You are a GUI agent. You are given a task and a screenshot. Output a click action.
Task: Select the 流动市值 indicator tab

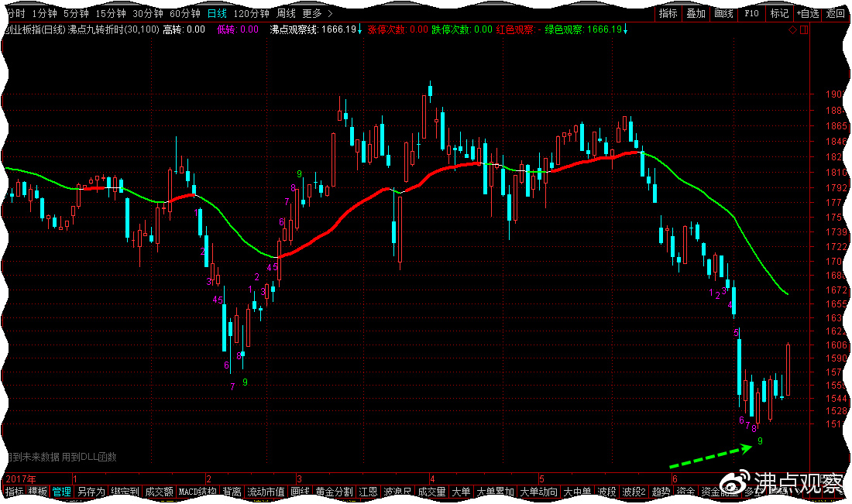tap(266, 492)
